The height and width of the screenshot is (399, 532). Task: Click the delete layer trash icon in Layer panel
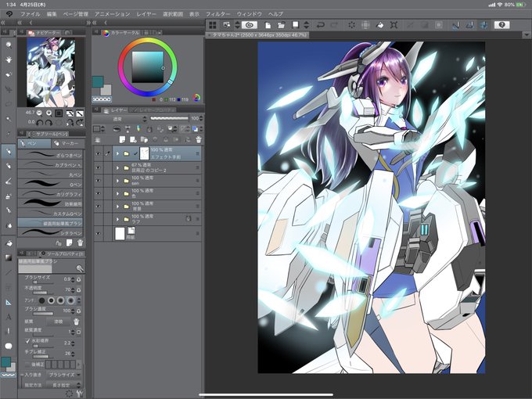199,139
